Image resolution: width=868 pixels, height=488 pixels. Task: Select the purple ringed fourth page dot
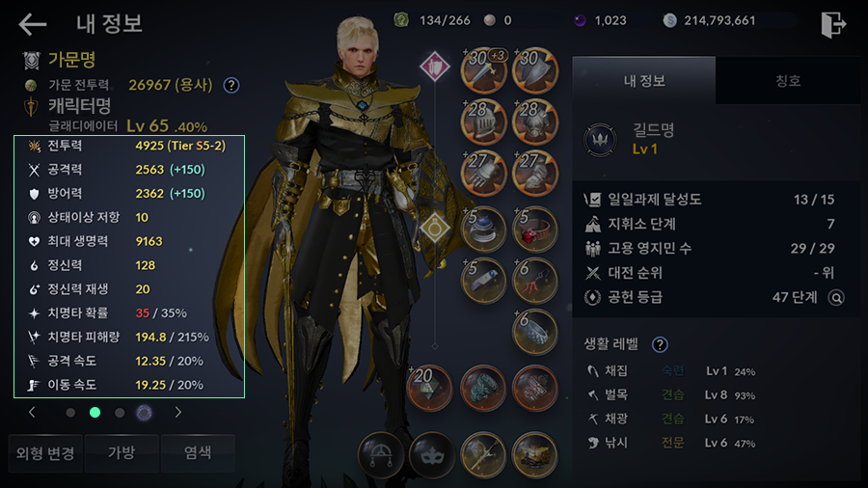coord(144,412)
